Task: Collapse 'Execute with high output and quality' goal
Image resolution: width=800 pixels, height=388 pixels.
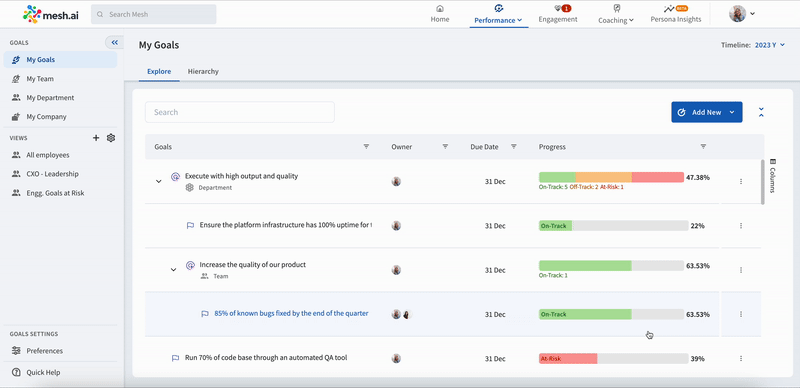Action: [159, 181]
